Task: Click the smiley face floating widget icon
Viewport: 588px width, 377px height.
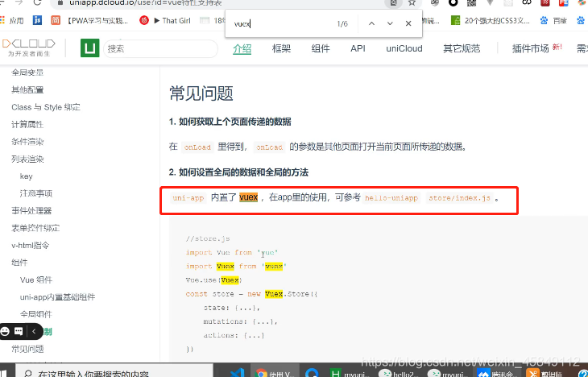Action: (x=5, y=331)
